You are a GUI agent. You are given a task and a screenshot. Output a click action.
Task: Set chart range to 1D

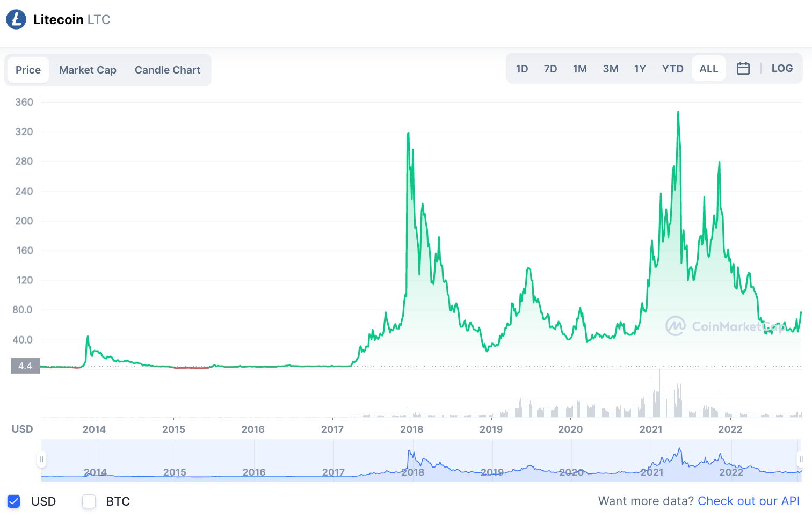click(522, 69)
